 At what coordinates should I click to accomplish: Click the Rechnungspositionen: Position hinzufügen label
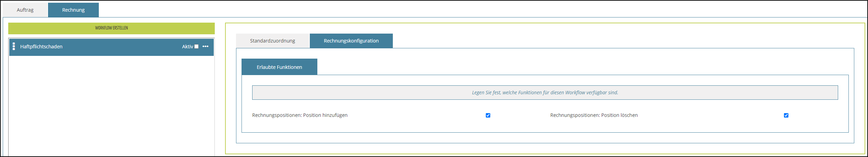(300, 115)
